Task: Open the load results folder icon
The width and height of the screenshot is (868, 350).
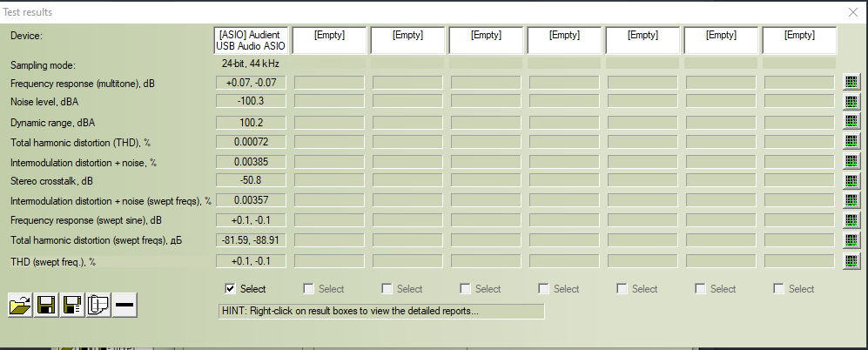Action: click(21, 305)
